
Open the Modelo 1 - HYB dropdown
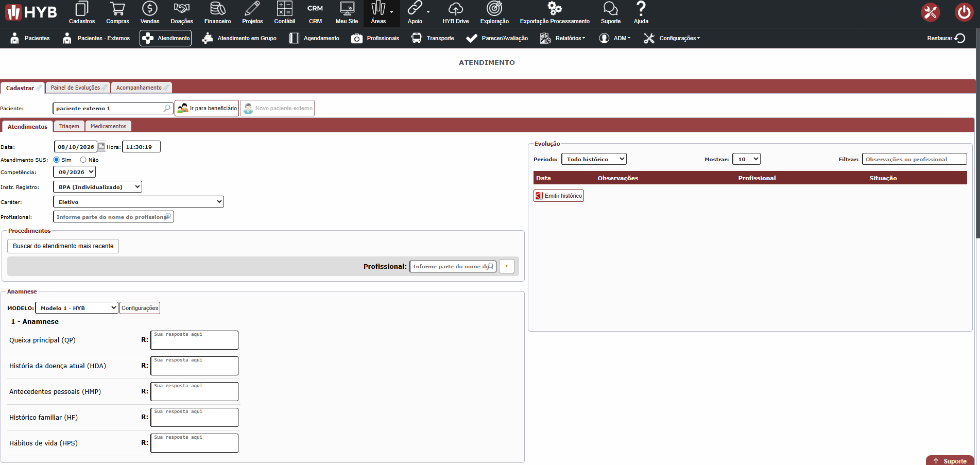coord(77,308)
